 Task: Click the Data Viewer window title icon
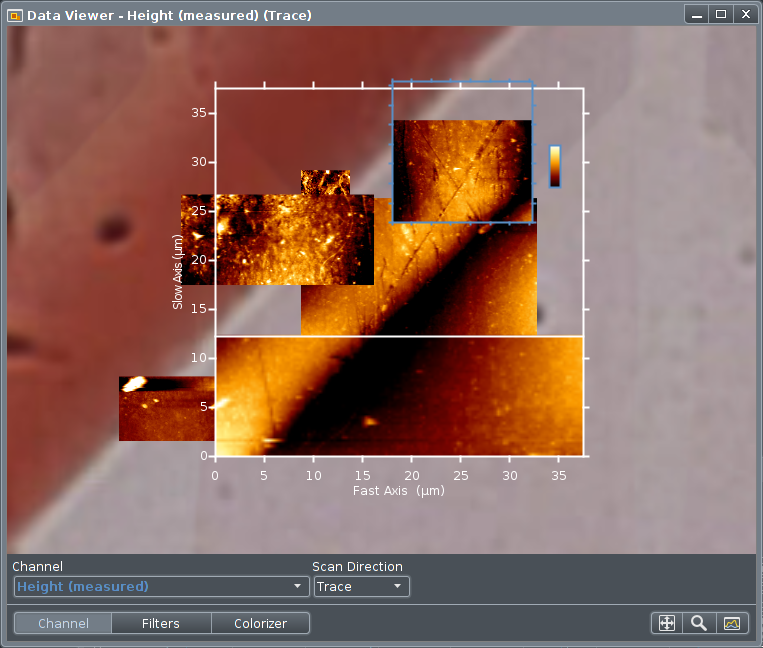click(x=15, y=15)
